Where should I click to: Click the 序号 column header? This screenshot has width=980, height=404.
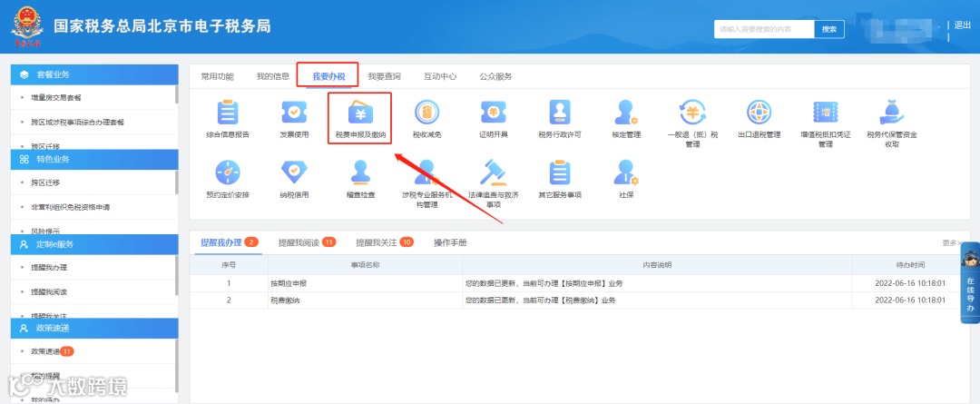tap(228, 265)
